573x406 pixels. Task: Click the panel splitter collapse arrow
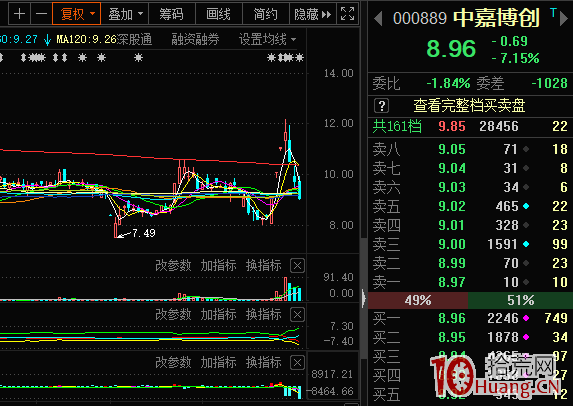pyautogui.click(x=364, y=299)
